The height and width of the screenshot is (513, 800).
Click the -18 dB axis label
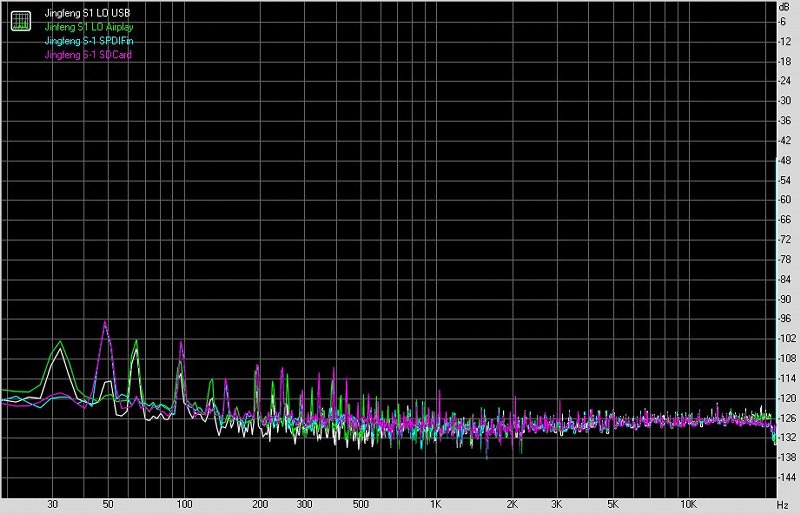784,61
